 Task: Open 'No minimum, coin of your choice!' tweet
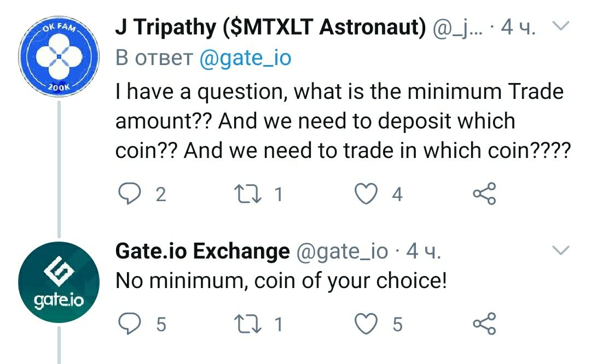click(281, 281)
